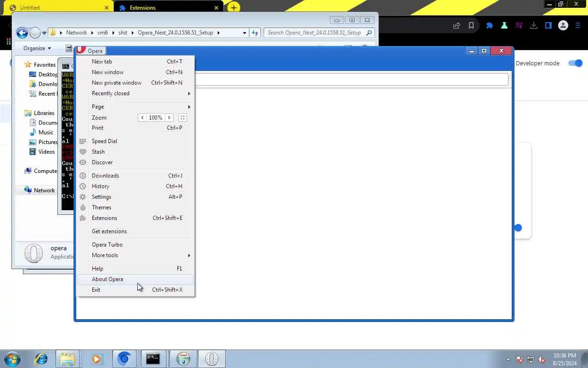Open the browser main menu icon
This screenshot has height=368, width=588.
point(578,26)
